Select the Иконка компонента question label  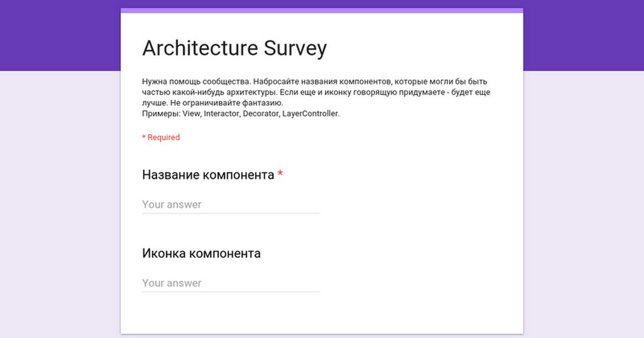(201, 253)
